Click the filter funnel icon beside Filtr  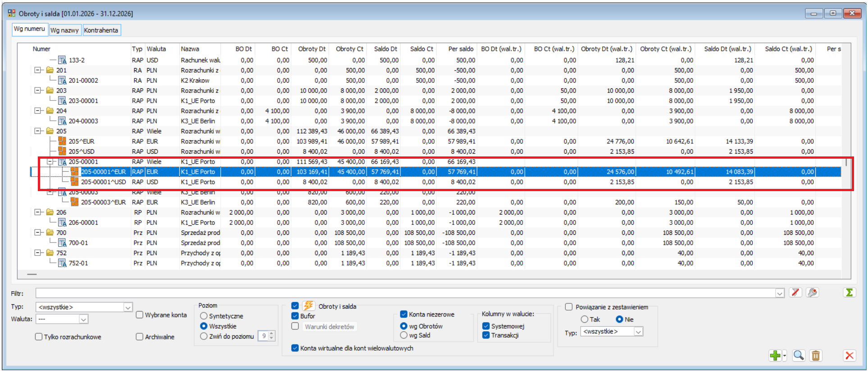pyautogui.click(x=795, y=293)
